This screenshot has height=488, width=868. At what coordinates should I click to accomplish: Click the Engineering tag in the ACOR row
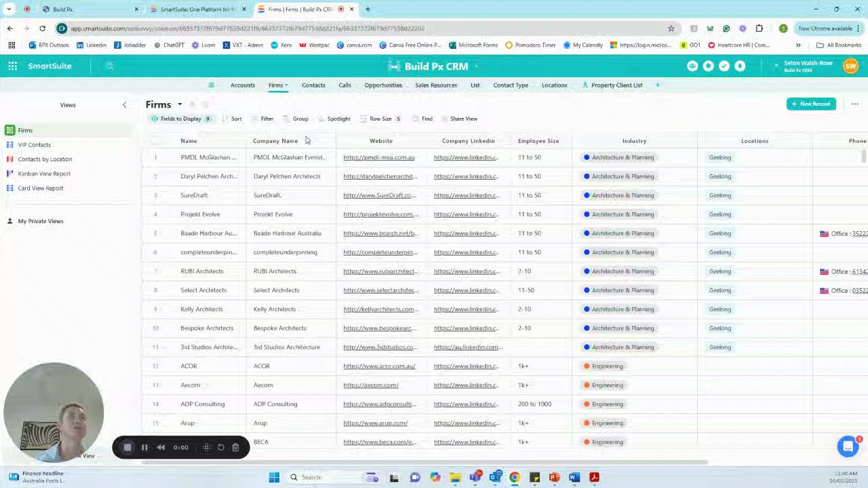click(x=604, y=366)
